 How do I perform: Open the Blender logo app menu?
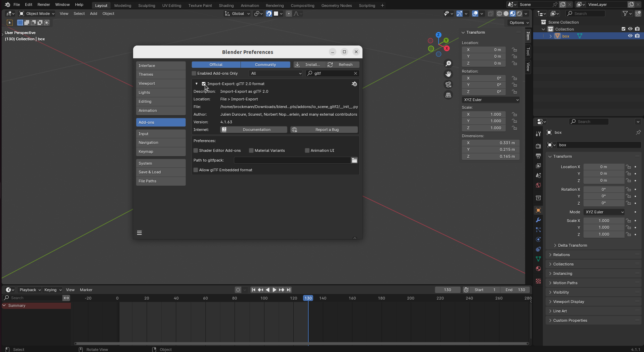pos(7,5)
